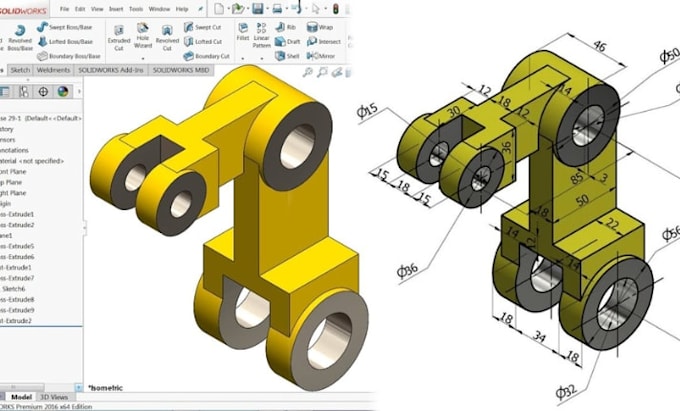
Task: Apply the Mirror feature
Action: pyautogui.click(x=320, y=56)
